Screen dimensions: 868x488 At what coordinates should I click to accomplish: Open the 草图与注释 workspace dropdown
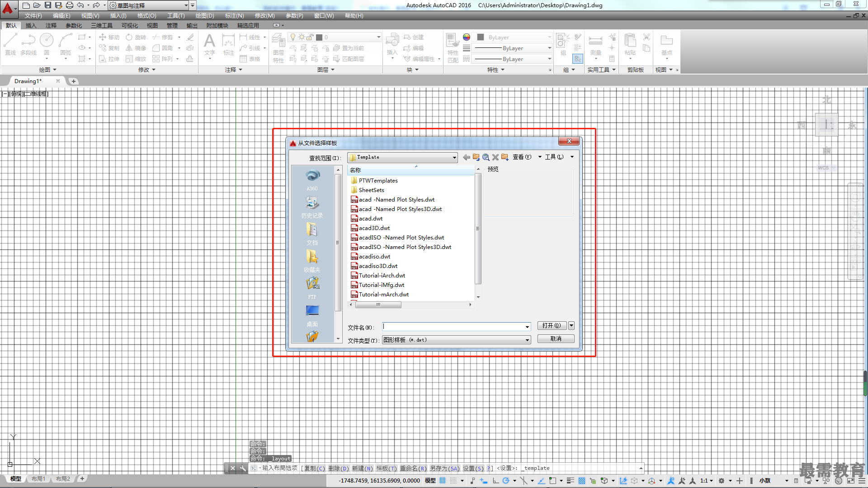(148, 5)
